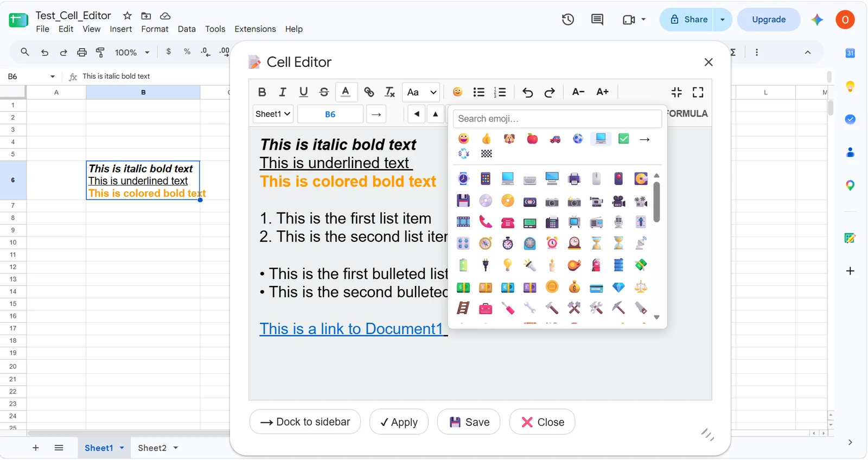Insert the red toolbox emoji
Image resolution: width=868 pixels, height=460 pixels.
click(486, 309)
